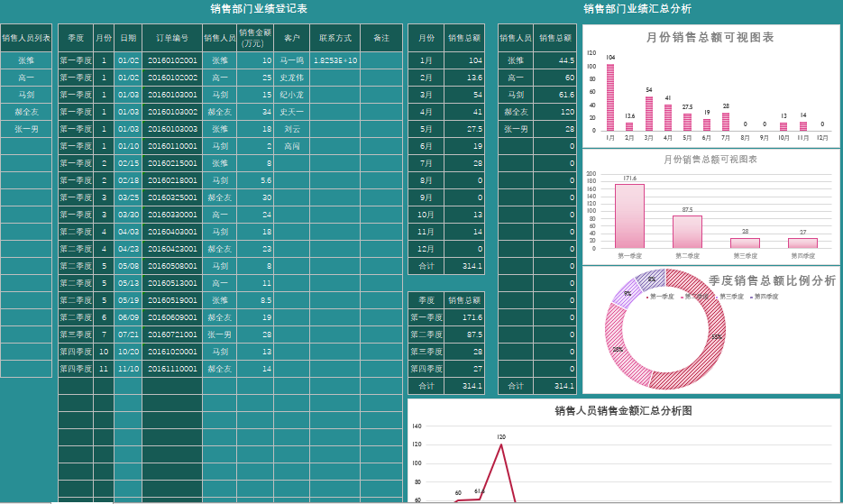This screenshot has width=843, height=504.
Task: Click the 联系方式 column header
Action: tap(334, 38)
